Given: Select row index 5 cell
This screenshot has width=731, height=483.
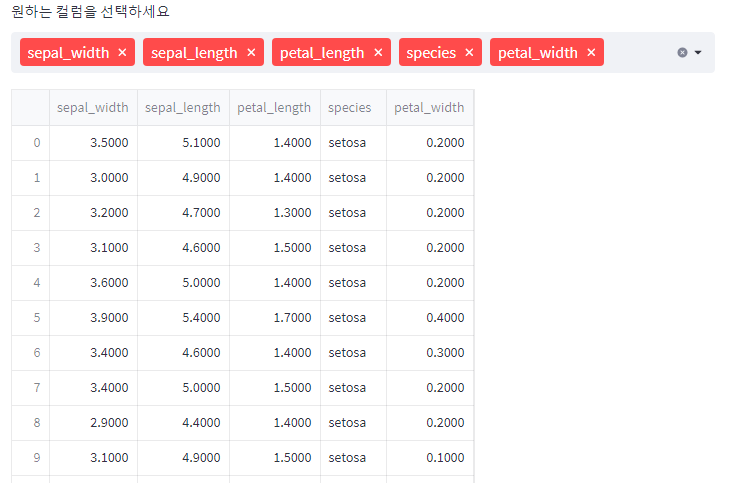Looking at the screenshot, I should 31,317.
